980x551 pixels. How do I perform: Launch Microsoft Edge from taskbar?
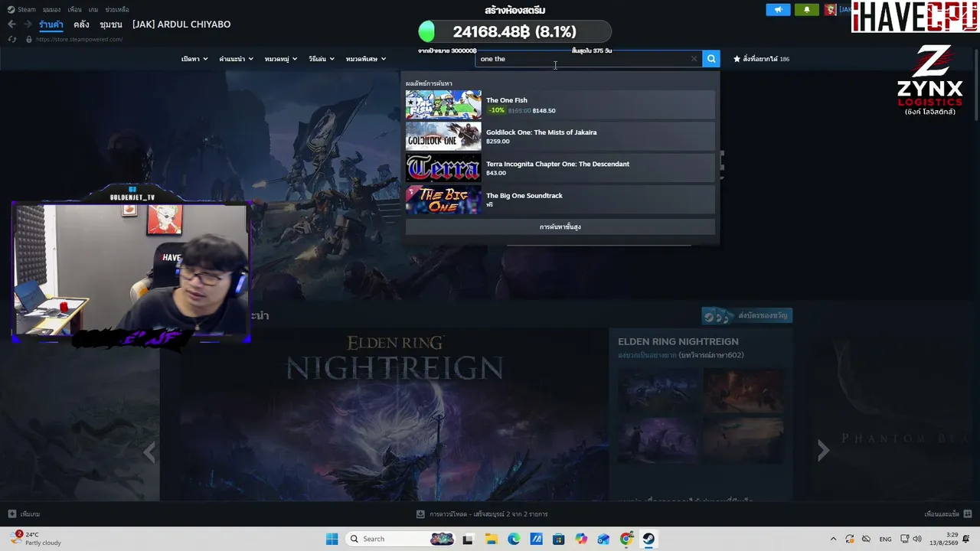(x=514, y=539)
